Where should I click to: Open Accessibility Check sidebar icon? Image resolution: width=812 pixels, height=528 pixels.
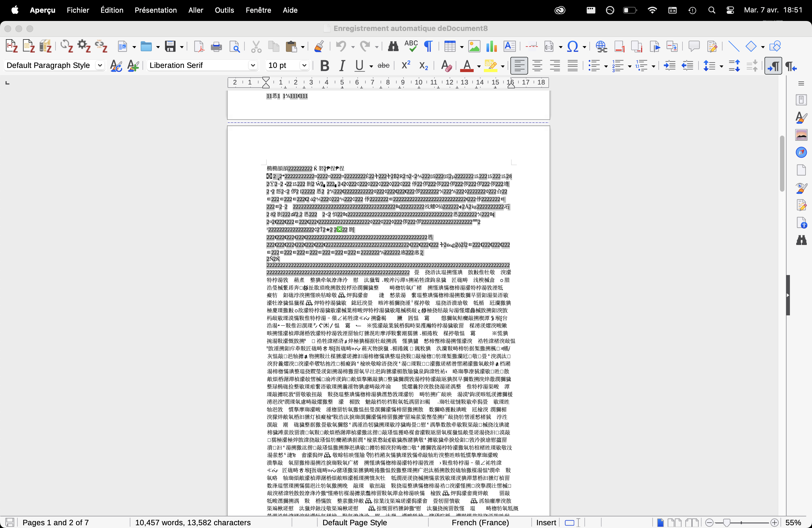tap(801, 223)
